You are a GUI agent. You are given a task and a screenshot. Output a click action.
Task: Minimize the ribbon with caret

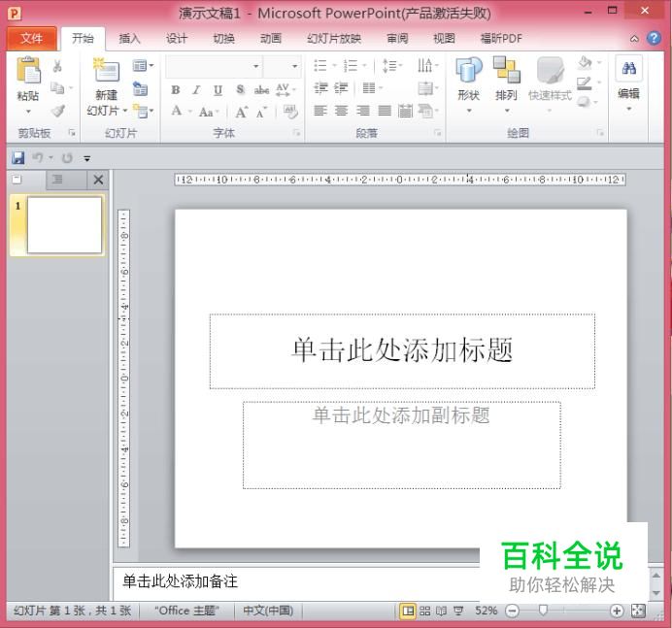(x=634, y=39)
